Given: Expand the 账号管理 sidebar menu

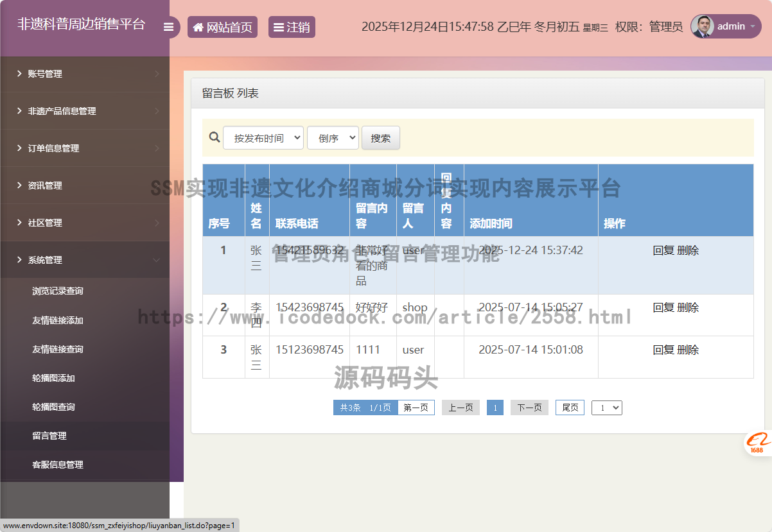Looking at the screenshot, I should [x=85, y=74].
